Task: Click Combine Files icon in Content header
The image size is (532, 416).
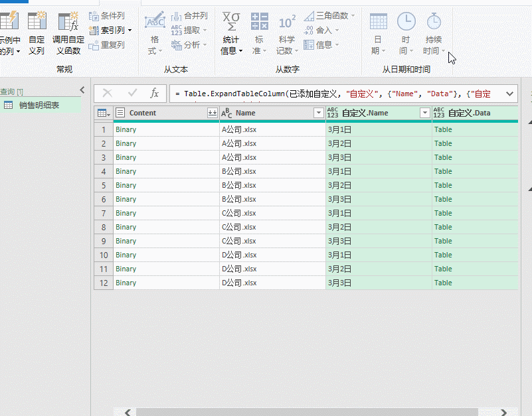Action: point(213,113)
